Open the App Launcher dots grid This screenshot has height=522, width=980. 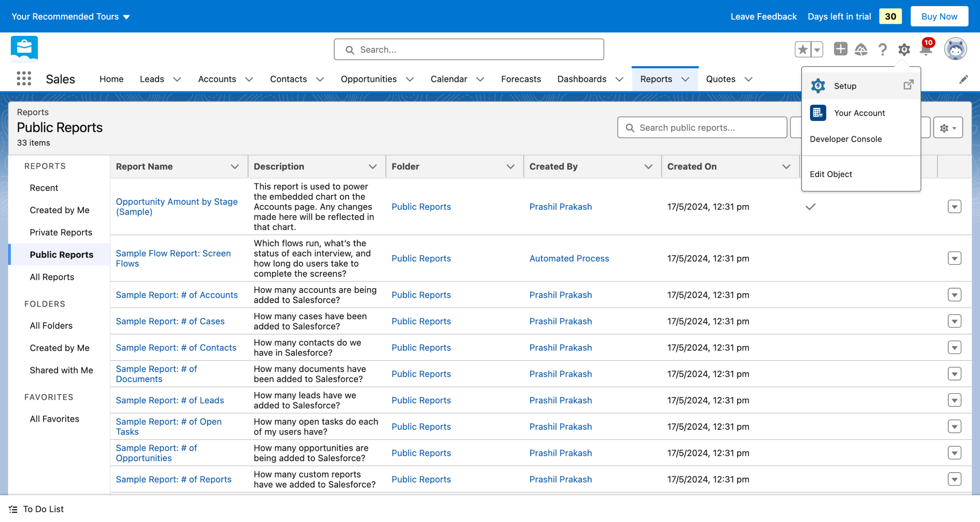point(24,78)
